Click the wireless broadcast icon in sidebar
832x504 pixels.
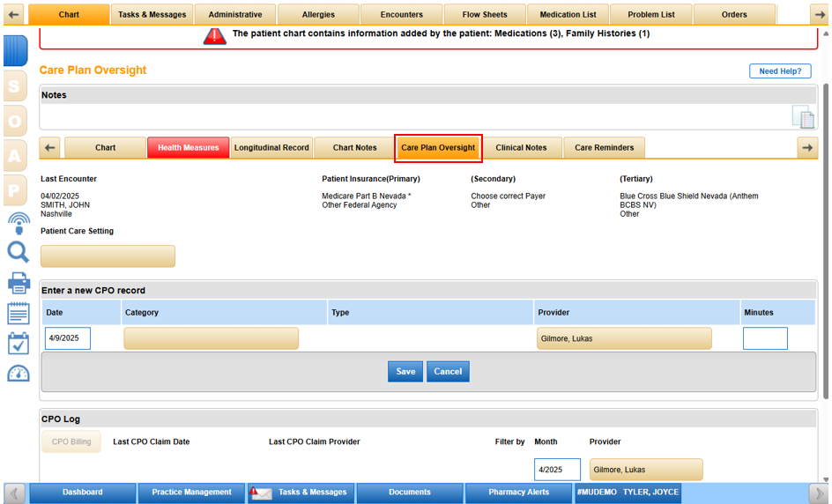(18, 221)
